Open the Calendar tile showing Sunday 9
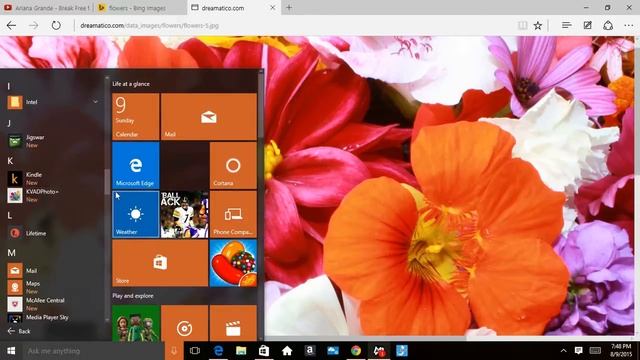 [136, 116]
